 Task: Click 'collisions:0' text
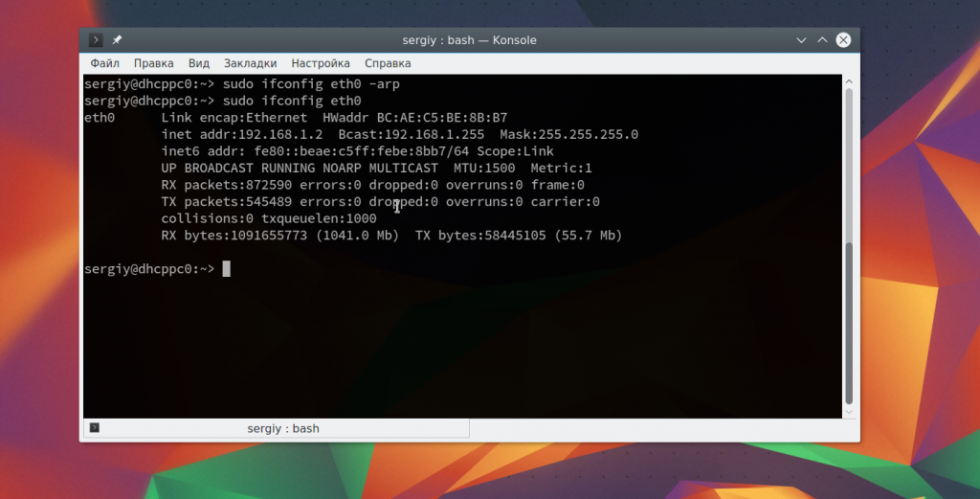[208, 219]
